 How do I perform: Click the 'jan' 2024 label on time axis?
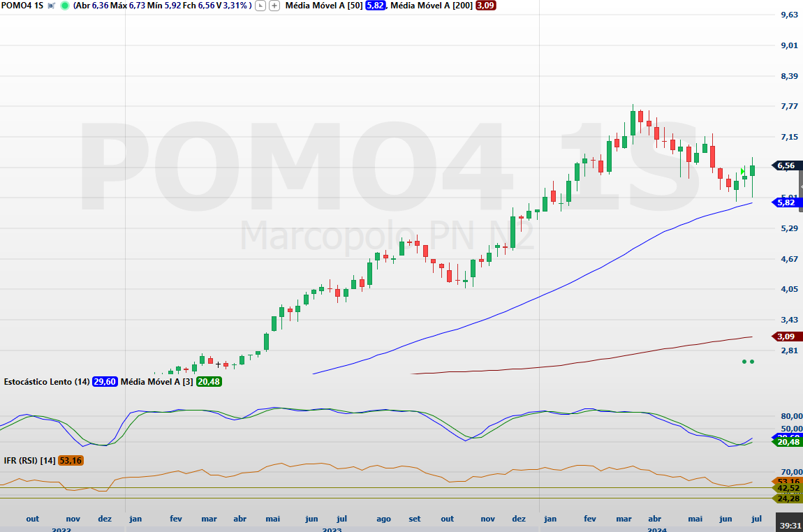coord(551,519)
